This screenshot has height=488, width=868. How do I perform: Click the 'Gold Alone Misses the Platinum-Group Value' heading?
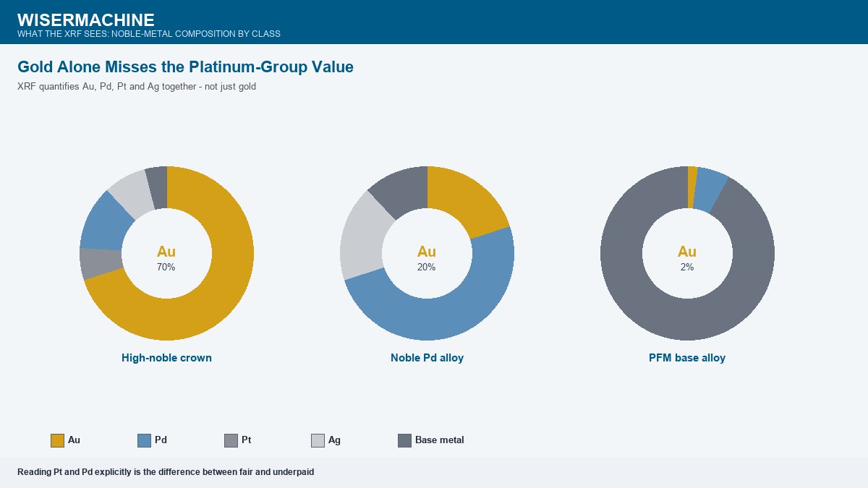[185, 67]
